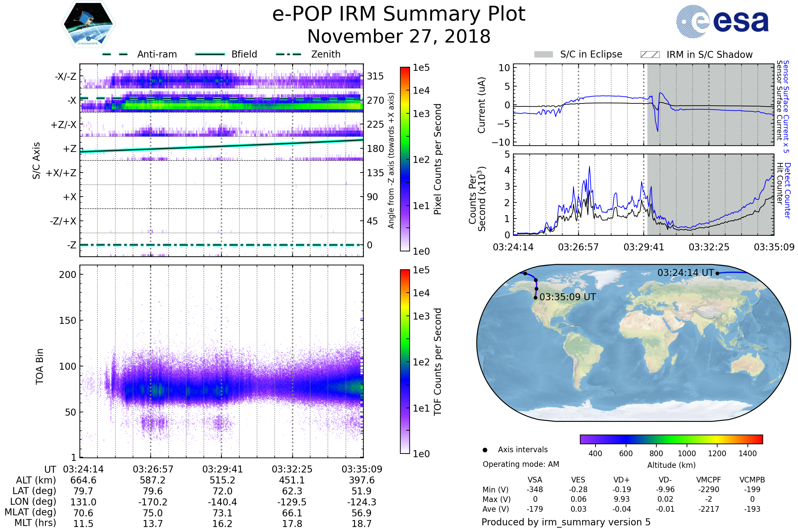Viewport: 798px width, 532px height.
Task: Click the black Axis intervals legend dot
Action: pos(485,450)
